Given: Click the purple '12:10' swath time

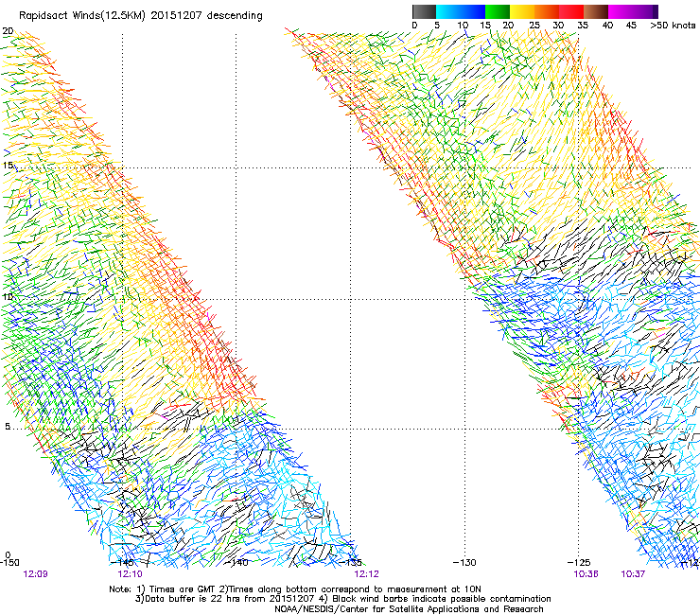Looking at the screenshot, I should click(x=130, y=574).
